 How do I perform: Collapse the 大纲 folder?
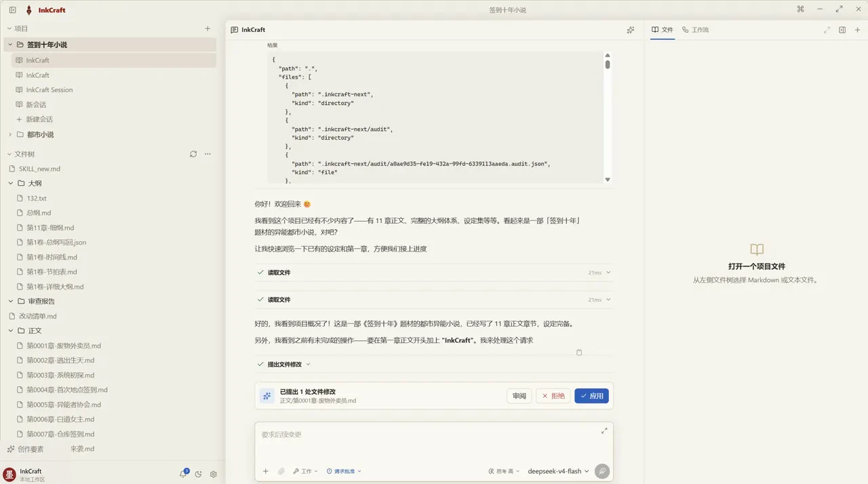(x=12, y=183)
